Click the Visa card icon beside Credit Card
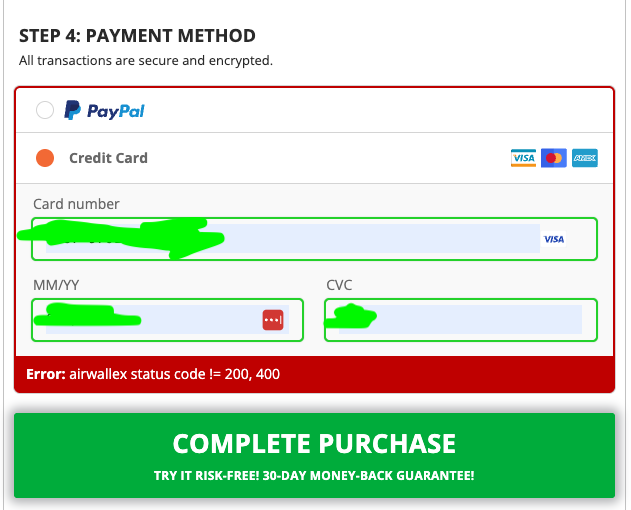 click(x=523, y=158)
